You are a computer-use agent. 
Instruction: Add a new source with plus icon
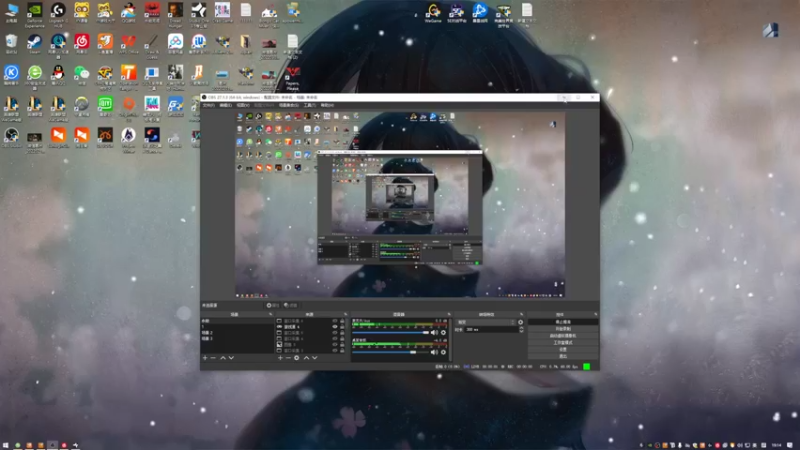[x=280, y=358]
